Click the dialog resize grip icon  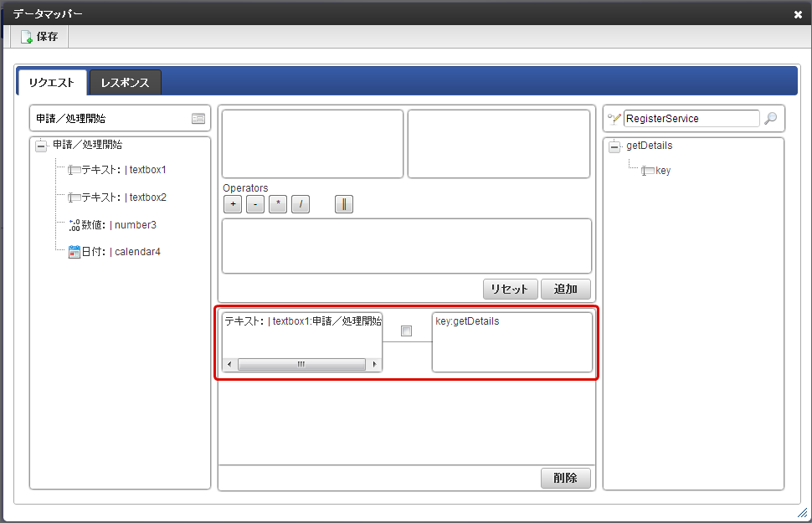click(x=802, y=513)
